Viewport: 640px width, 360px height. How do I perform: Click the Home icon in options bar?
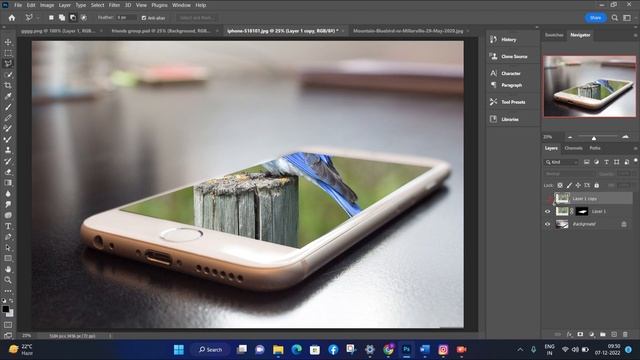tap(12, 18)
